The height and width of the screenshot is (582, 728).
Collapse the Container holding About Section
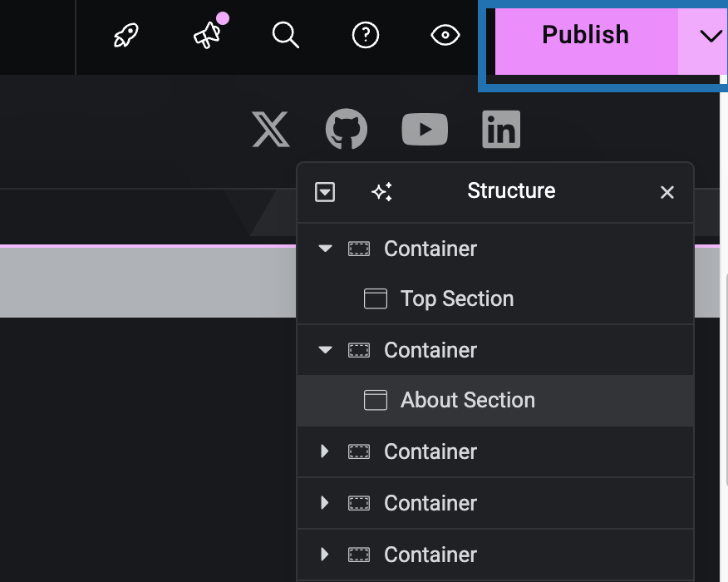click(326, 350)
